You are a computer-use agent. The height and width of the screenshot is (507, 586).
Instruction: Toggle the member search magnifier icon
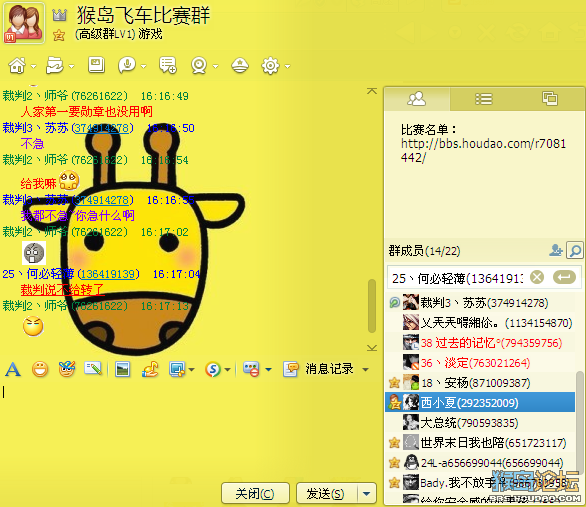(575, 250)
